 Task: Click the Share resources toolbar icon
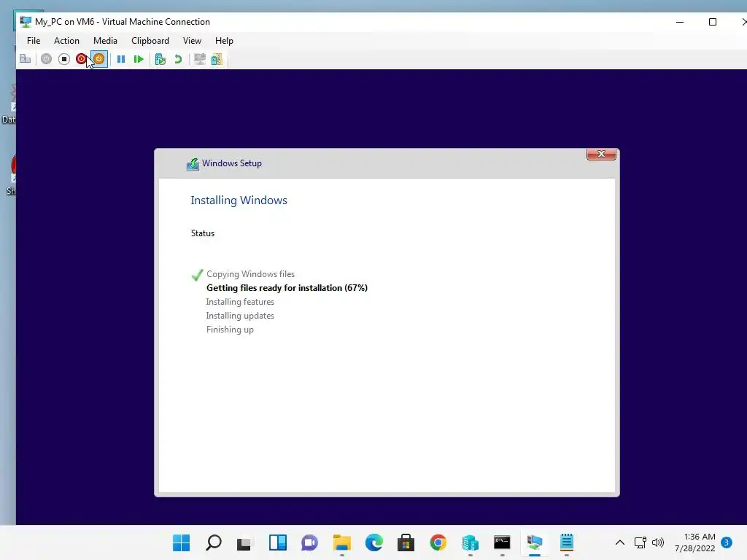tap(217, 59)
